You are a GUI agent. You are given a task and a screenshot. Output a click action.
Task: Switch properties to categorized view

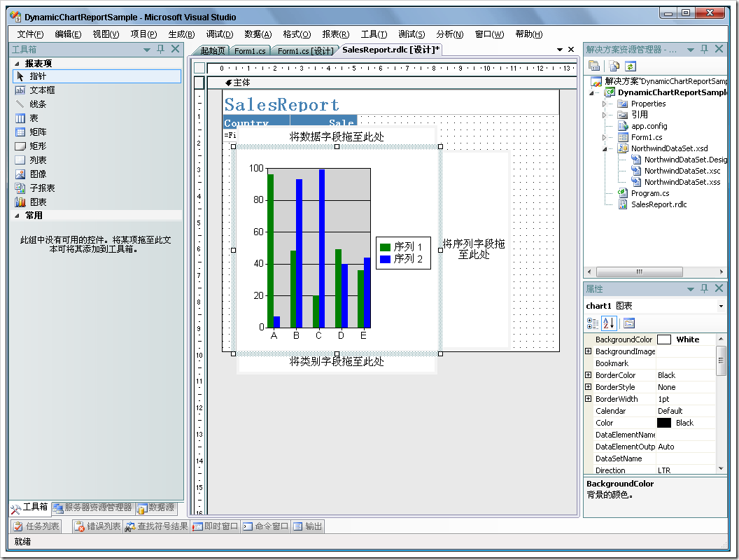click(x=593, y=323)
